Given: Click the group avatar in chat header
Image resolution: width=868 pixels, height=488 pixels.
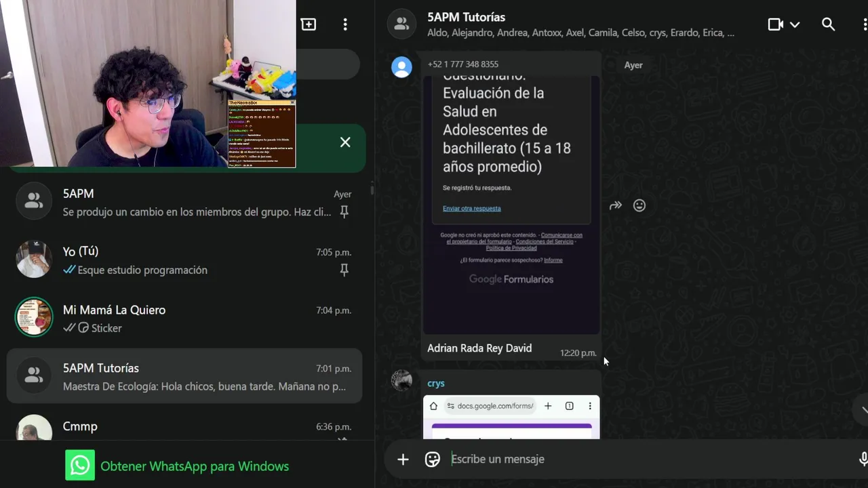Looking at the screenshot, I should point(401,24).
